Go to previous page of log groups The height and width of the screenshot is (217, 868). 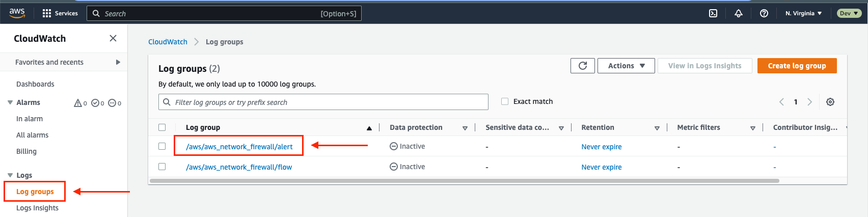pyautogui.click(x=781, y=102)
